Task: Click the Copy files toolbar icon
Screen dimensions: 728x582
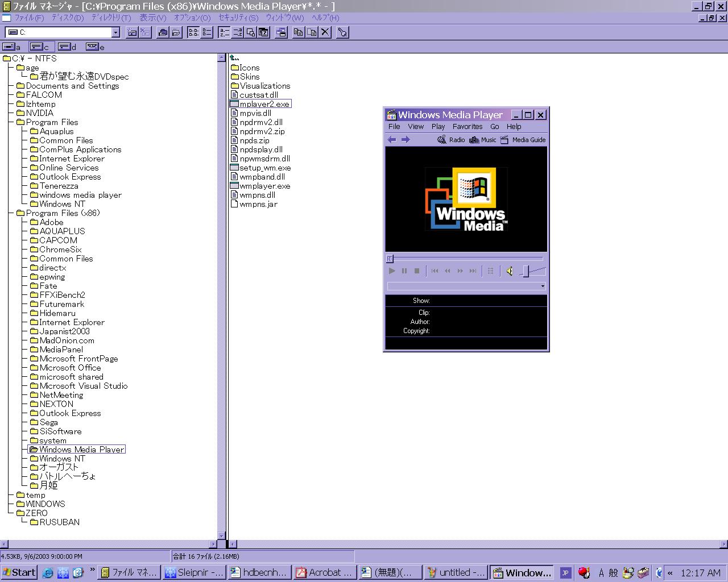Action: click(299, 32)
